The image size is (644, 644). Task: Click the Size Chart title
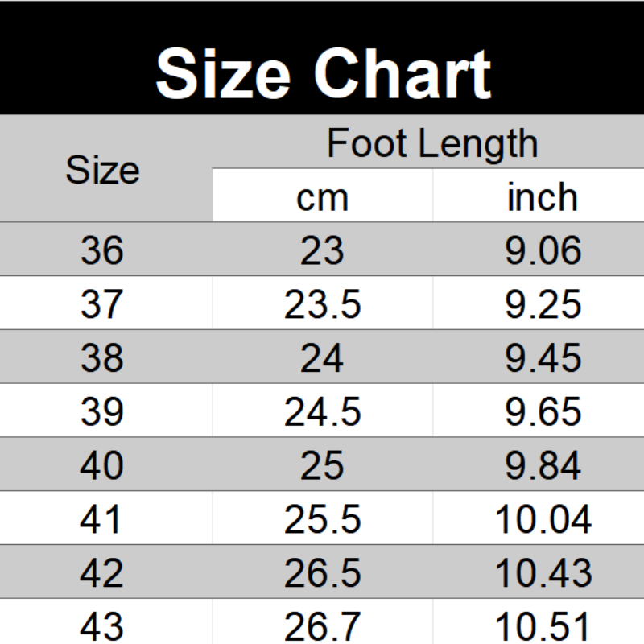pos(323,74)
